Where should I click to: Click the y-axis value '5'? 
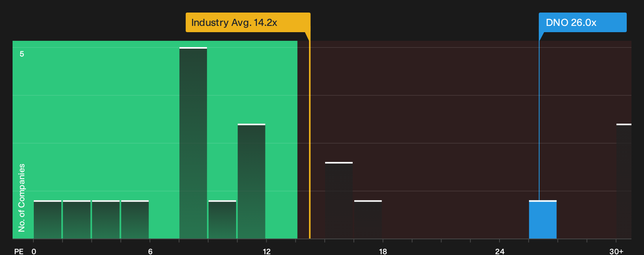[22, 54]
